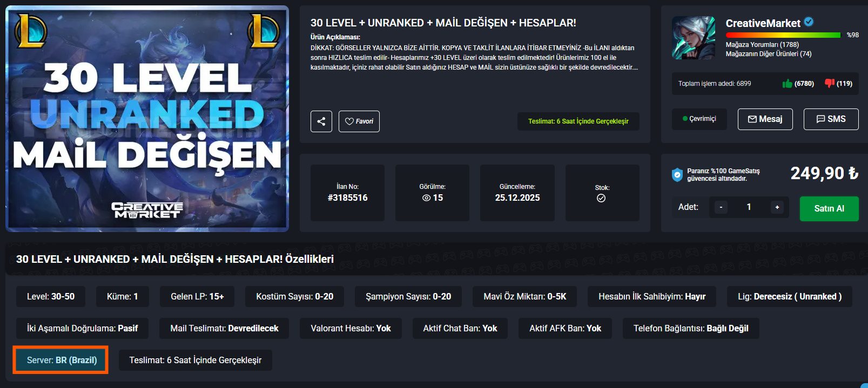This screenshot has width=868, height=388.
Task: Click the seller rating bar showing %98
Action: pyautogui.click(x=783, y=35)
